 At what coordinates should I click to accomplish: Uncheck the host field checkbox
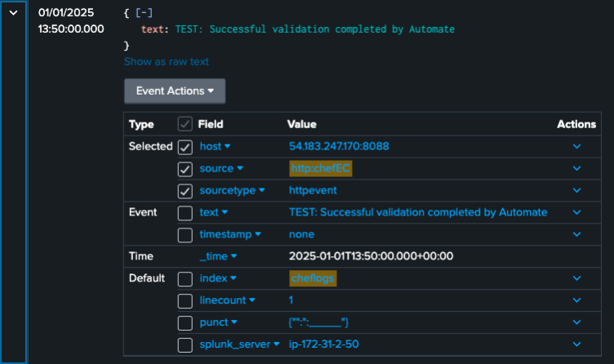[185, 147]
